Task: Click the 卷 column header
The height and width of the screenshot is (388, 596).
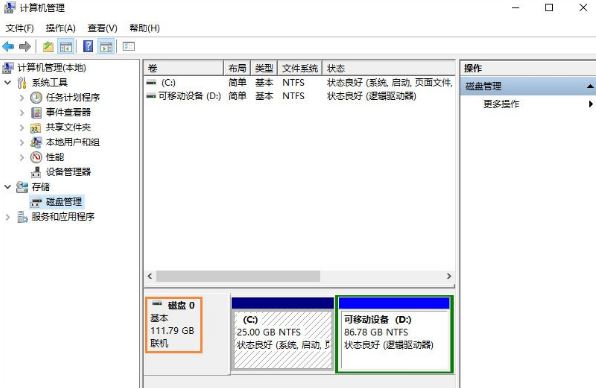Action: pos(184,68)
